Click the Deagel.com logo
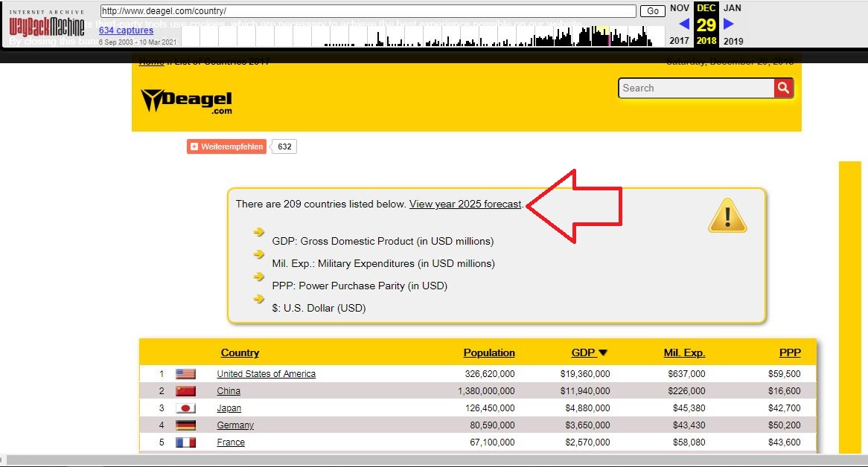Viewport: 868px width, 467px height. click(187, 100)
